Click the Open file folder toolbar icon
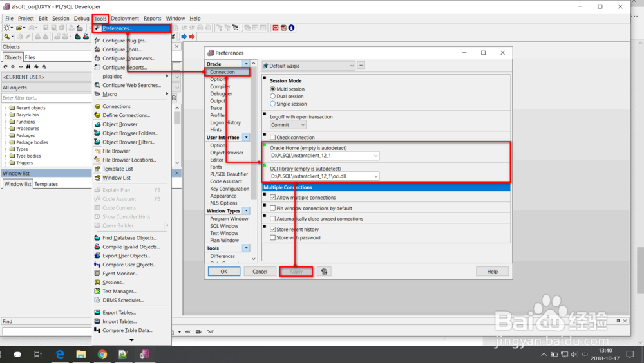Viewport: 644px width, 363px height. pyautogui.click(x=19, y=28)
